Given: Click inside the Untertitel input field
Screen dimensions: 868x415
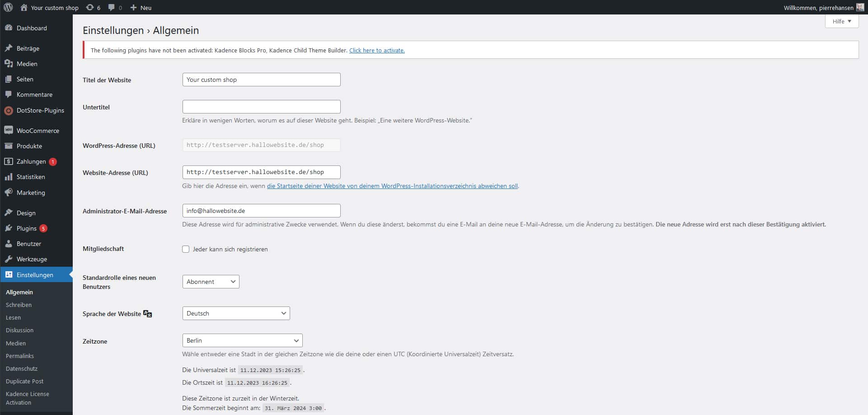Looking at the screenshot, I should click(261, 106).
